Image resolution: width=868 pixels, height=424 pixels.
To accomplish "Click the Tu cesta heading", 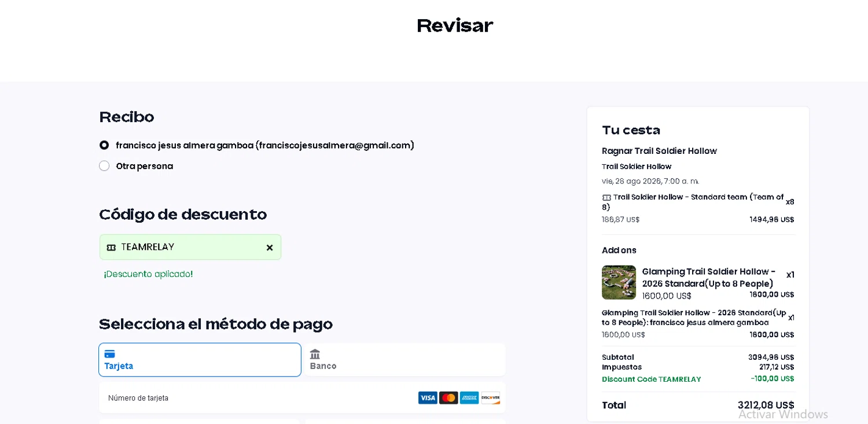I will (x=631, y=130).
